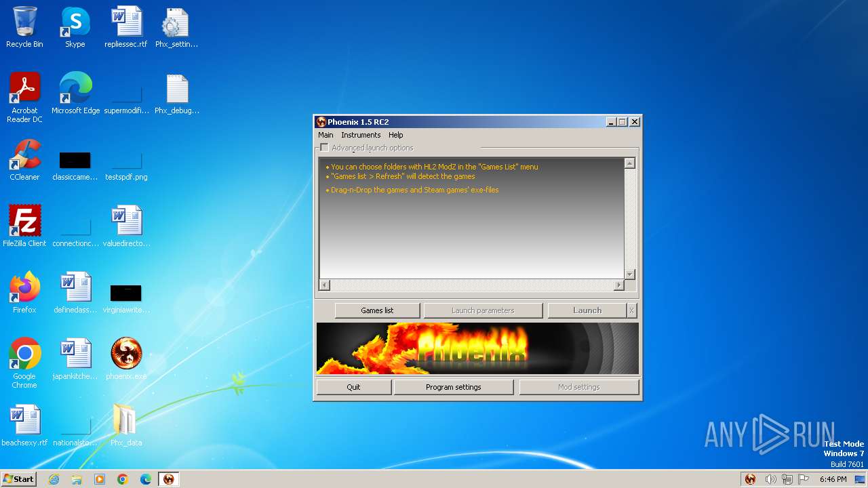868x488 pixels.
Task: Open the FileZilla Client shortcut
Action: point(24,226)
